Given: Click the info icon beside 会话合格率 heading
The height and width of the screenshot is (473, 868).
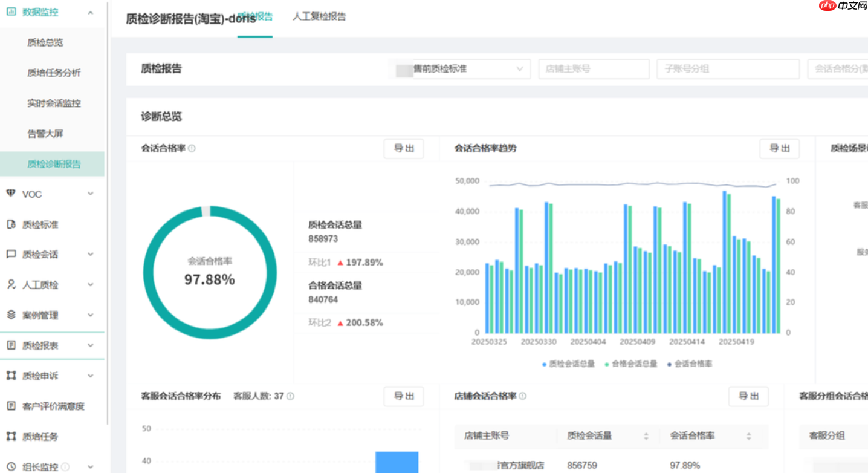Looking at the screenshot, I should coord(192,148).
